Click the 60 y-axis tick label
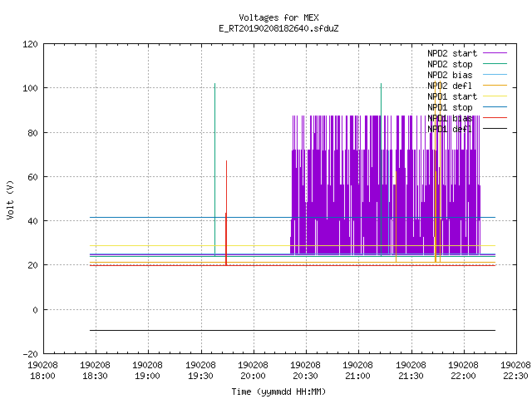532x399 pixels. point(32,177)
